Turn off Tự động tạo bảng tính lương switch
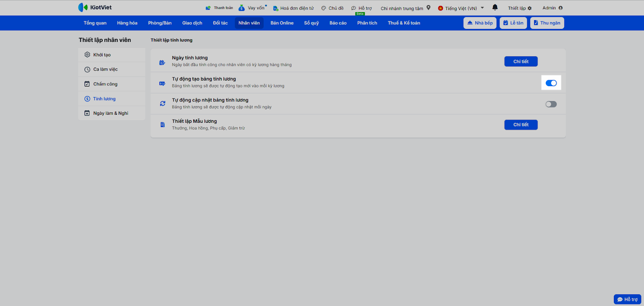 tap(551, 83)
